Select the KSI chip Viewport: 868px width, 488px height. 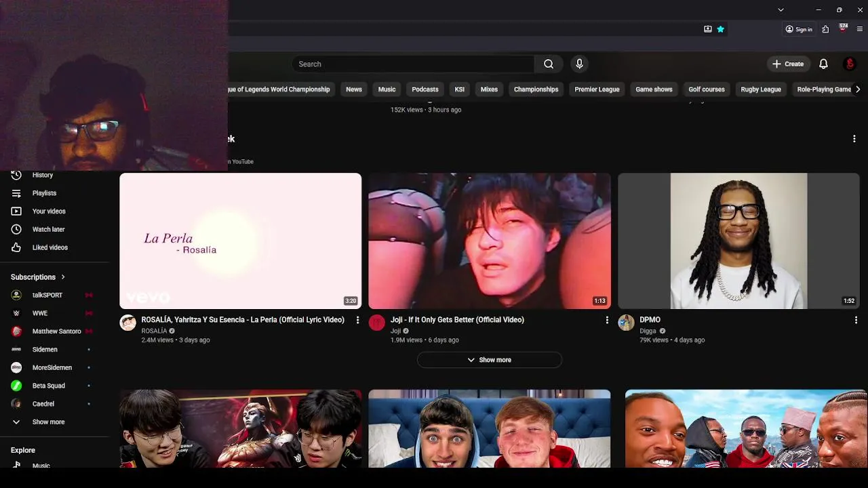460,89
